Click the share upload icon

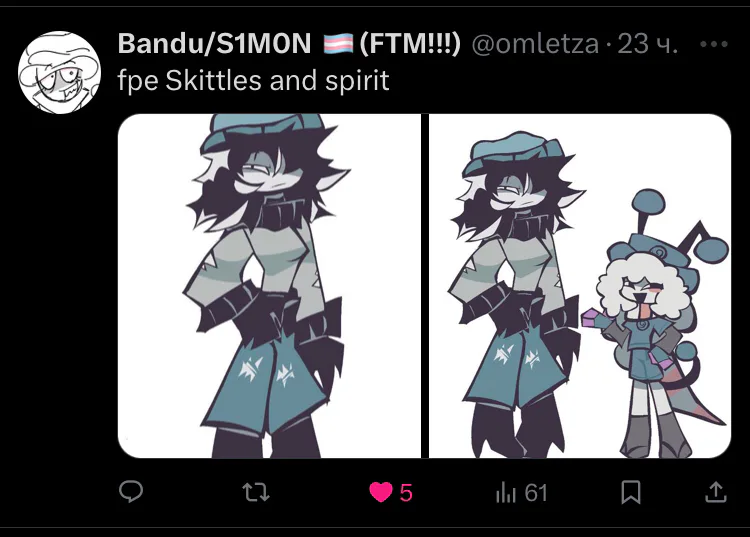[x=716, y=492]
